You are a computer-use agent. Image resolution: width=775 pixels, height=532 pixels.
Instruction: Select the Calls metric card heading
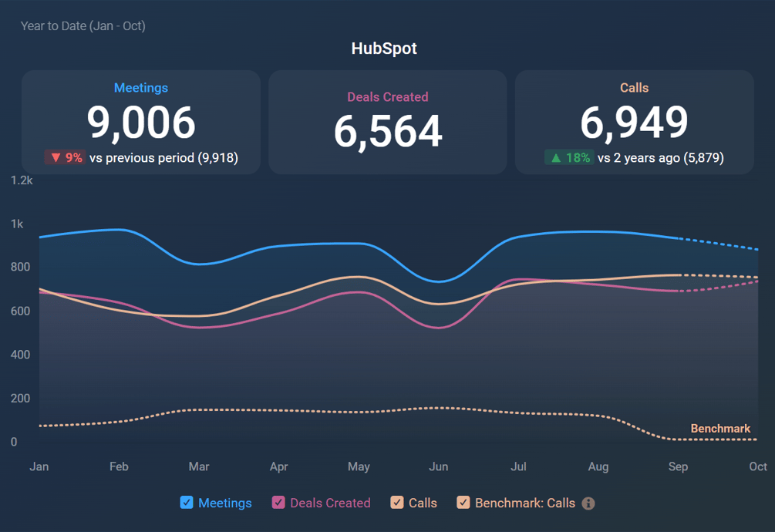634,88
